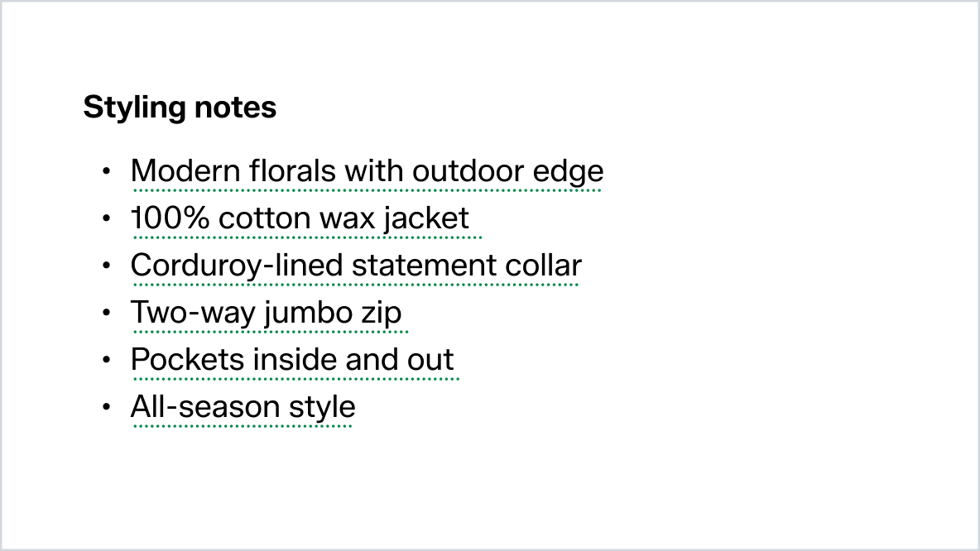Click the bullet marker beside "100% cotton"

pyautogui.click(x=106, y=219)
